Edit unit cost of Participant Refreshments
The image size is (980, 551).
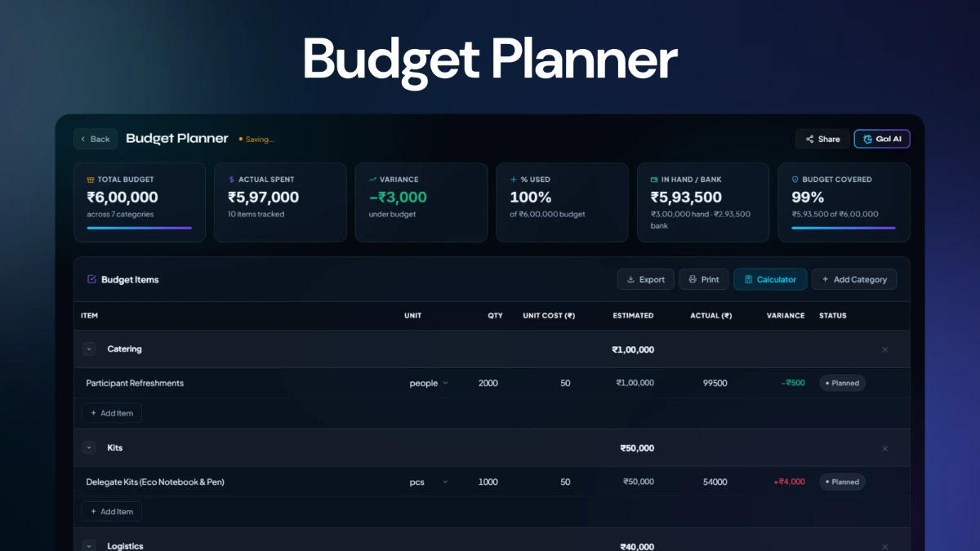tap(565, 383)
